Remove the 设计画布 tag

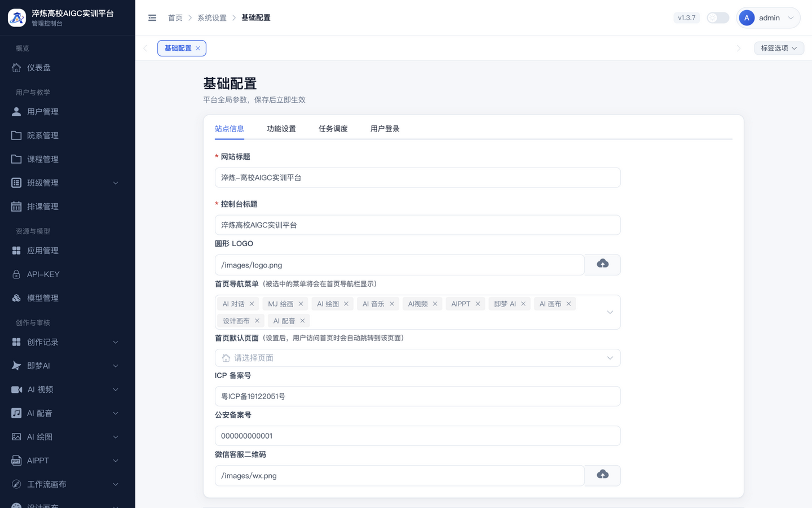[257, 321]
